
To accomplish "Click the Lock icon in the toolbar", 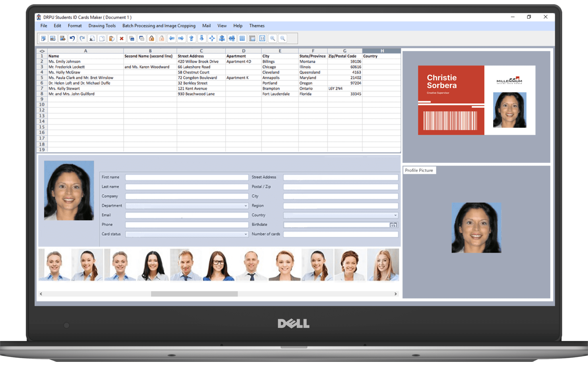I will 152,38.
